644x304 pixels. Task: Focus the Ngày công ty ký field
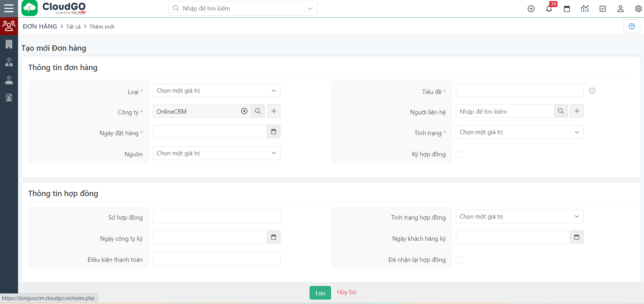[x=210, y=237]
